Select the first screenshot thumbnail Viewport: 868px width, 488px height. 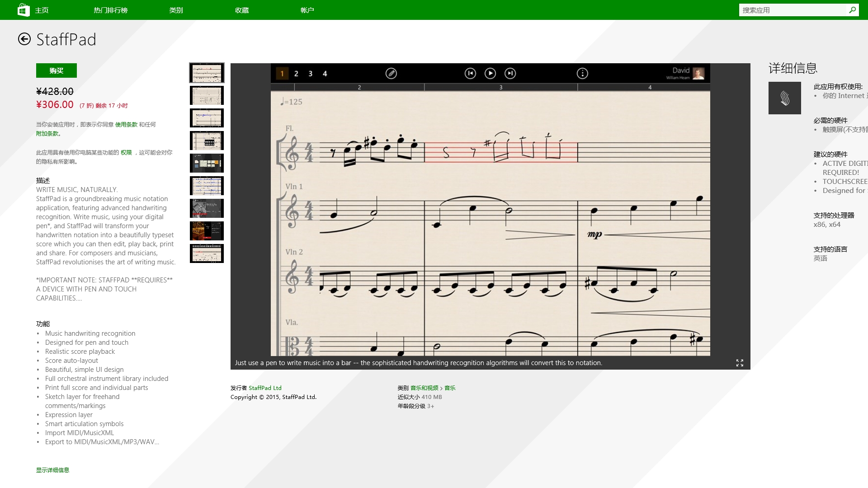(x=207, y=73)
